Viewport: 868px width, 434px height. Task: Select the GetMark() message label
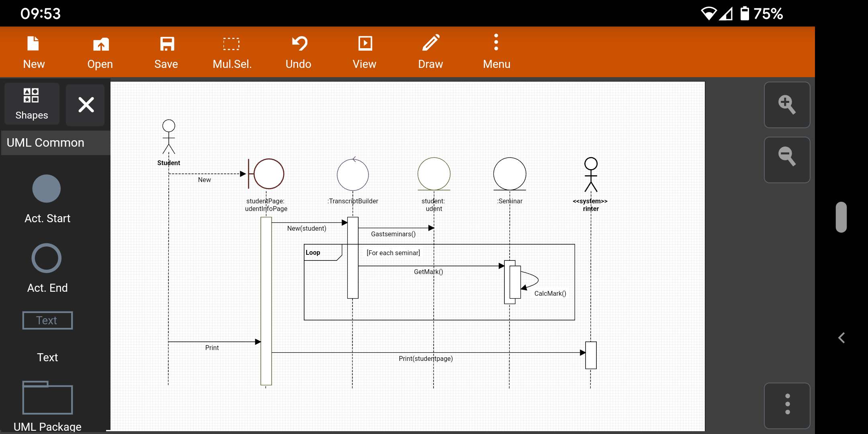pyautogui.click(x=428, y=272)
